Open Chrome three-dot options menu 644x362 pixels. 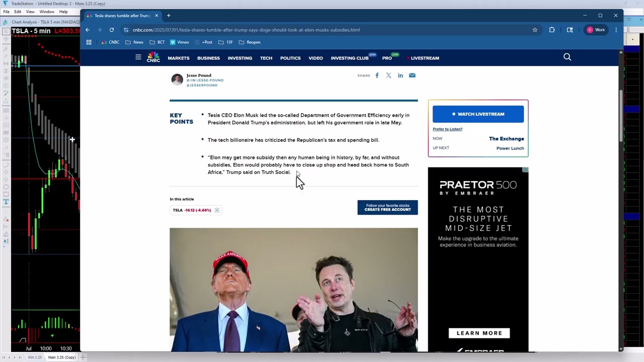(x=616, y=30)
